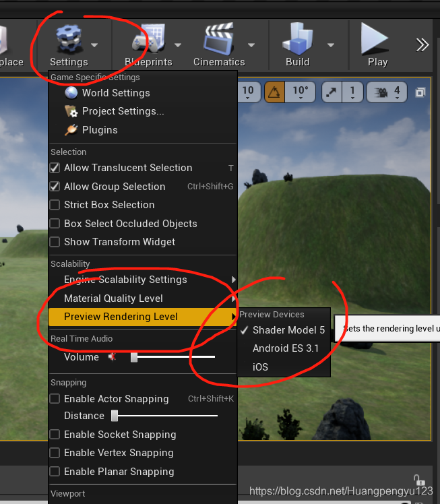Click the Volume slider track
Viewport: 440px width, 504px height.
173,357
